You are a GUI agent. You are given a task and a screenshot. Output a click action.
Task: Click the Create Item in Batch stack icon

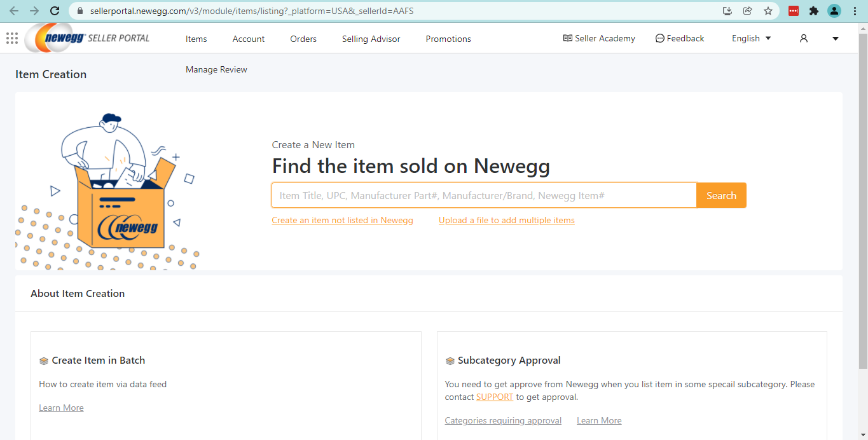pyautogui.click(x=44, y=361)
